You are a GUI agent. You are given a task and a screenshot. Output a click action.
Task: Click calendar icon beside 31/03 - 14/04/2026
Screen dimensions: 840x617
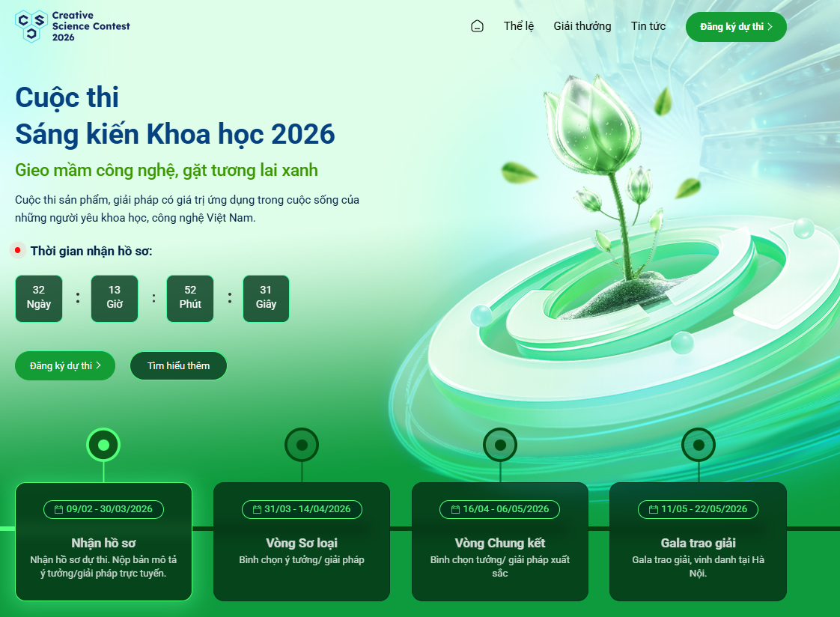(256, 510)
